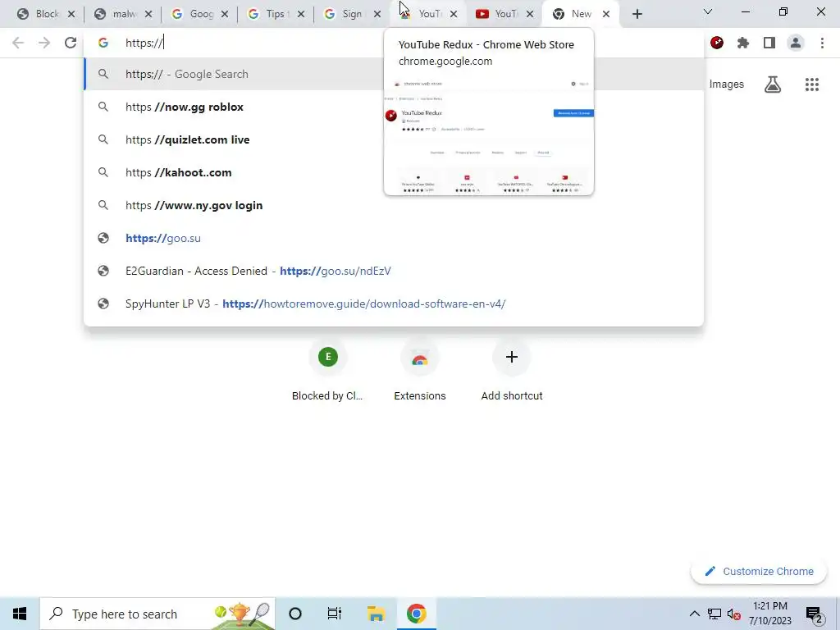Close the 'Tips' tab
840x630 pixels.
(x=301, y=14)
